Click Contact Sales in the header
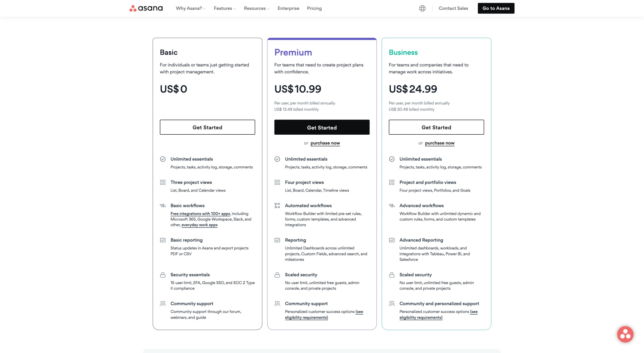The height and width of the screenshot is (353, 644). (453, 8)
